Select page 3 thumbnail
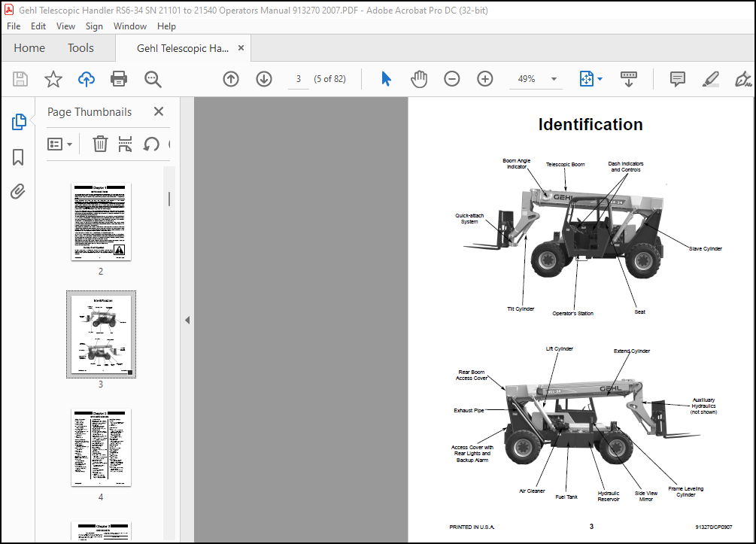The image size is (756, 544). pos(101,335)
